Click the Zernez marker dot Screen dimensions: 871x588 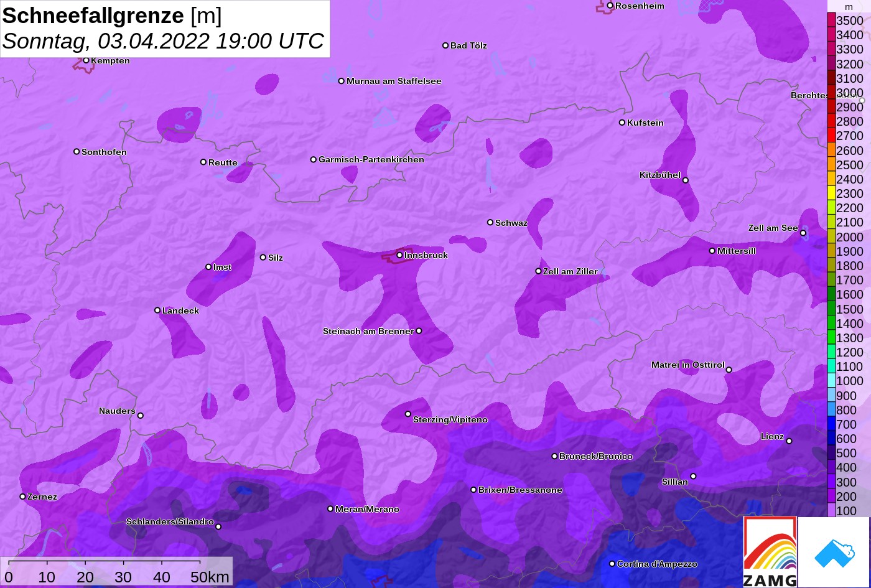pyautogui.click(x=22, y=497)
